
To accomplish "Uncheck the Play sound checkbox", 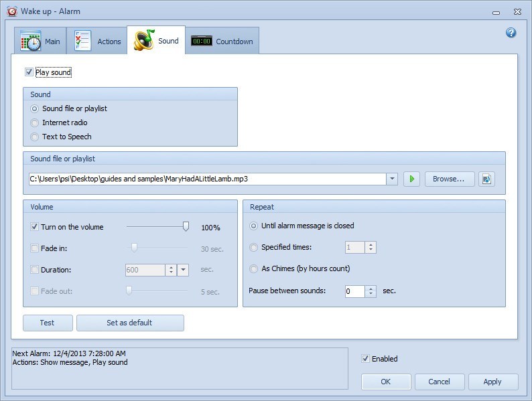I will 29,72.
